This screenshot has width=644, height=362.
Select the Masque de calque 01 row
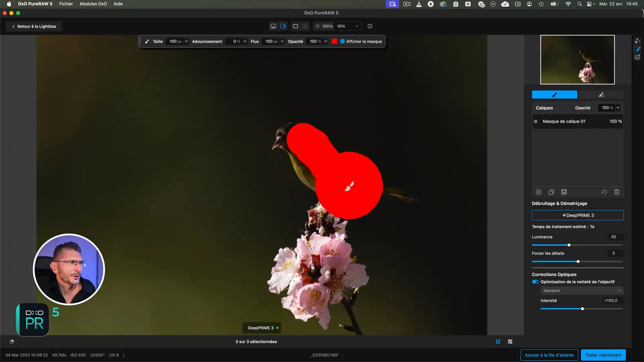pos(578,122)
